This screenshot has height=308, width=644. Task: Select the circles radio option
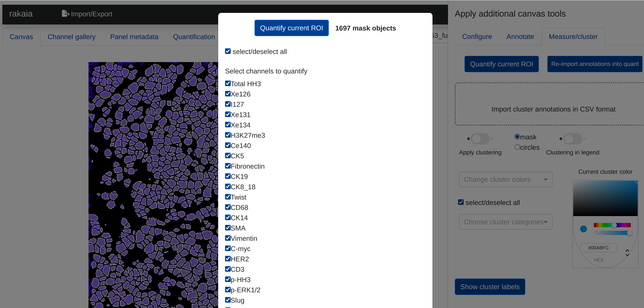click(x=517, y=147)
